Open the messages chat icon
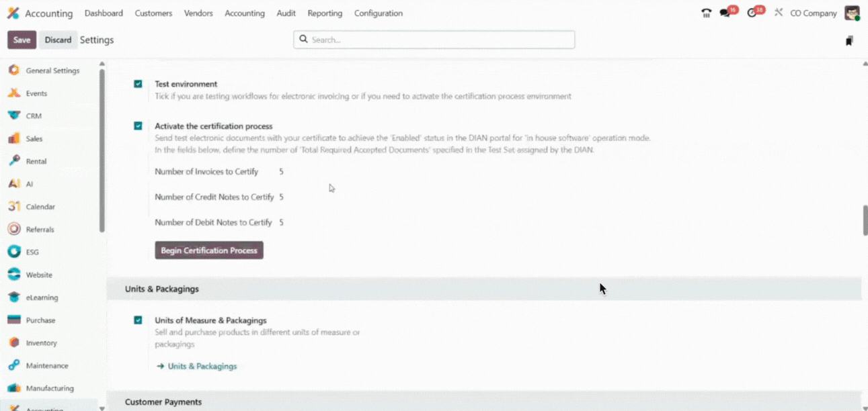Viewport: 868px width, 411px height. 725,13
